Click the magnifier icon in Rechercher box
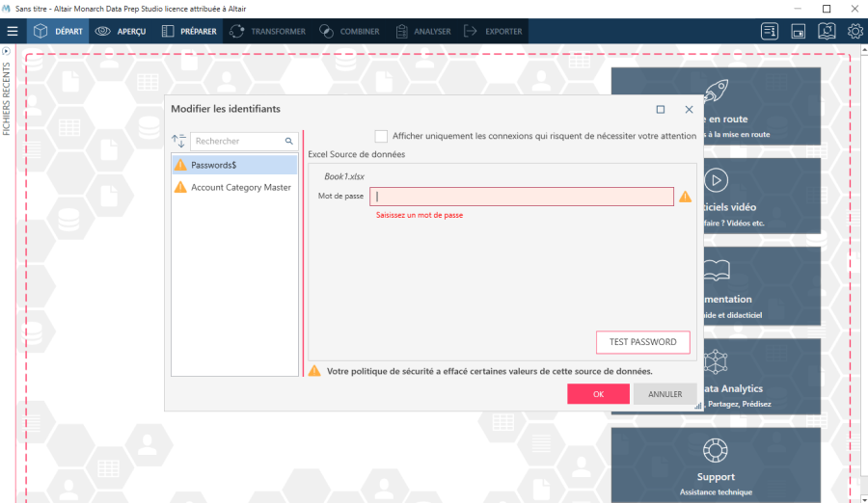Screen dimensions: 868x503 [x=288, y=141]
